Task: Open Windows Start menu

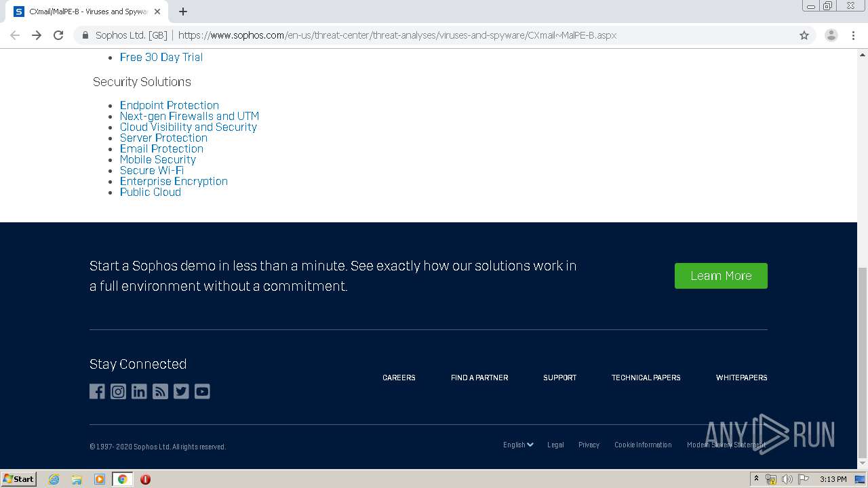Action: 19,479
